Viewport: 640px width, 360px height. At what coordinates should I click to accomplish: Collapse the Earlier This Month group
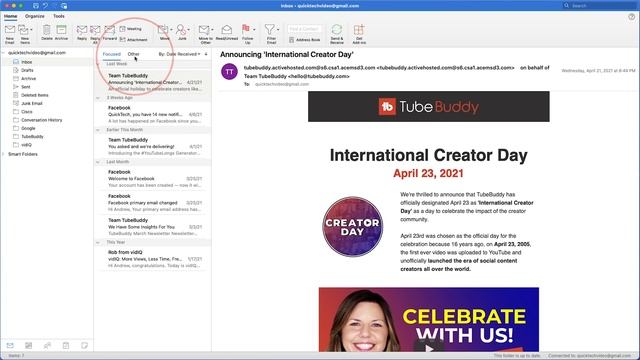(98, 130)
